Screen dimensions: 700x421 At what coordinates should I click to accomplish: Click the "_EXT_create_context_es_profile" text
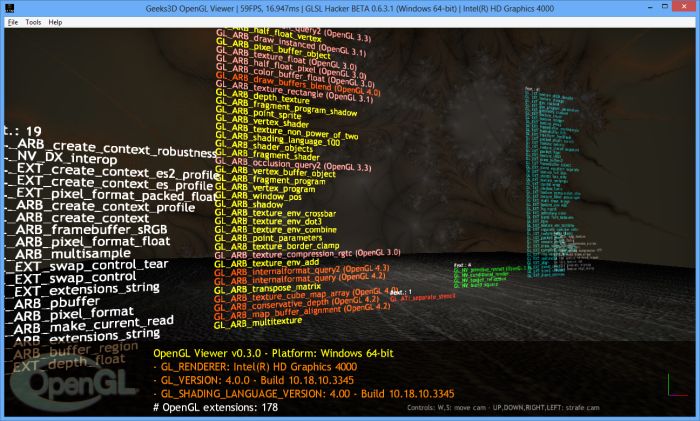108,183
